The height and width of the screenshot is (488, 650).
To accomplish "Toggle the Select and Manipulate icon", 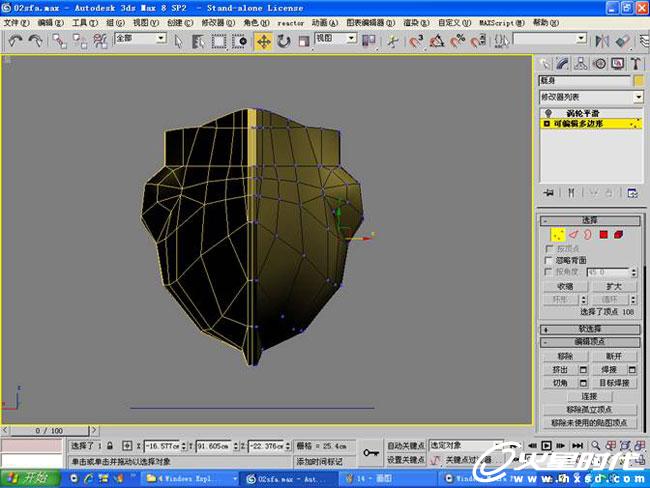I will tap(393, 41).
